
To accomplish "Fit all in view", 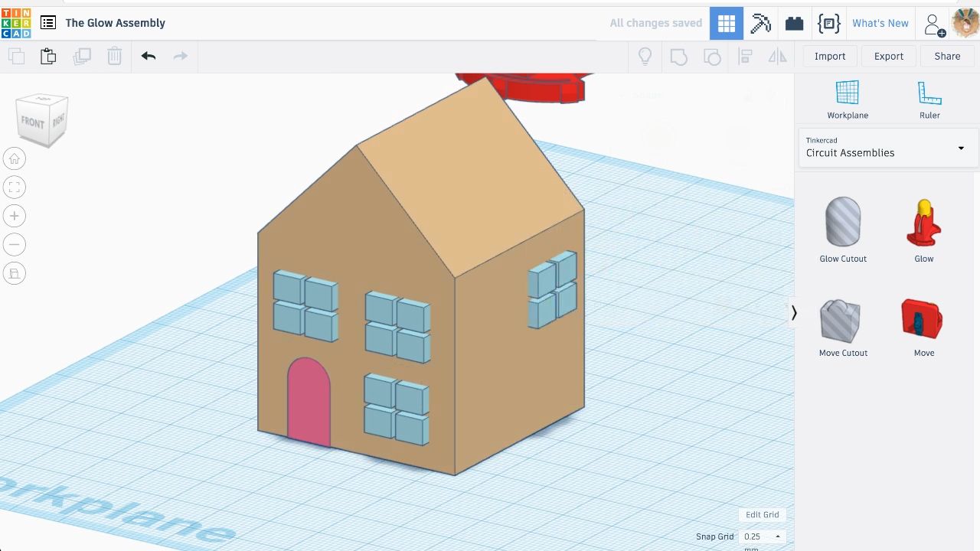I will [x=15, y=187].
